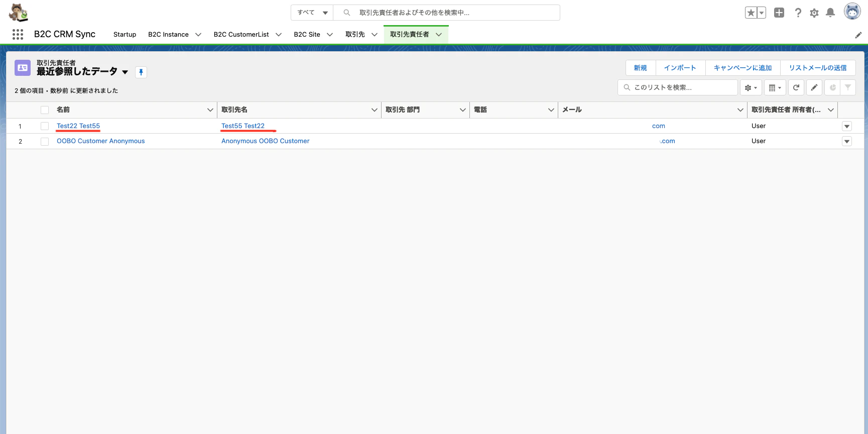Viewport: 868px width, 434px height.
Task: Open the search scope すべて dropdown
Action: click(312, 13)
